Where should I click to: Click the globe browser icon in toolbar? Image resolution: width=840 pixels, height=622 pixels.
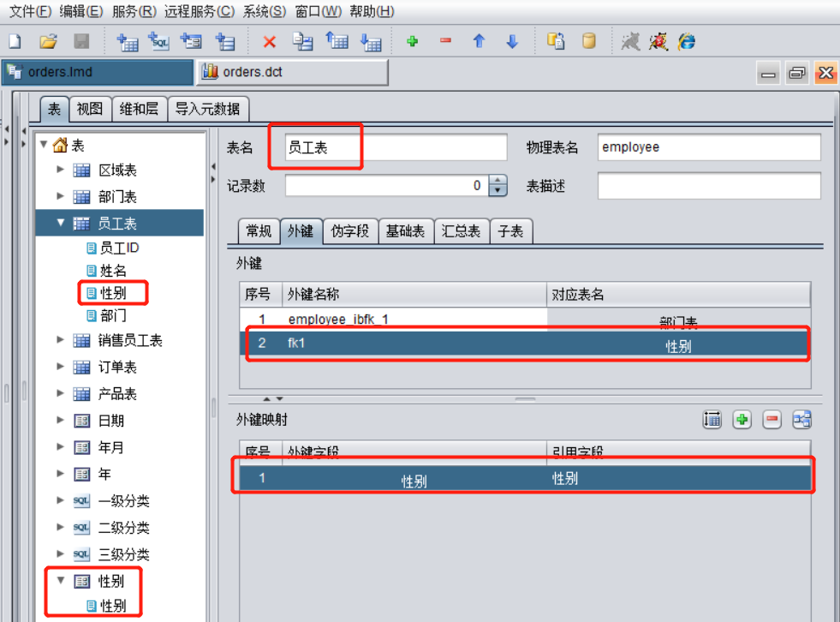(x=687, y=41)
